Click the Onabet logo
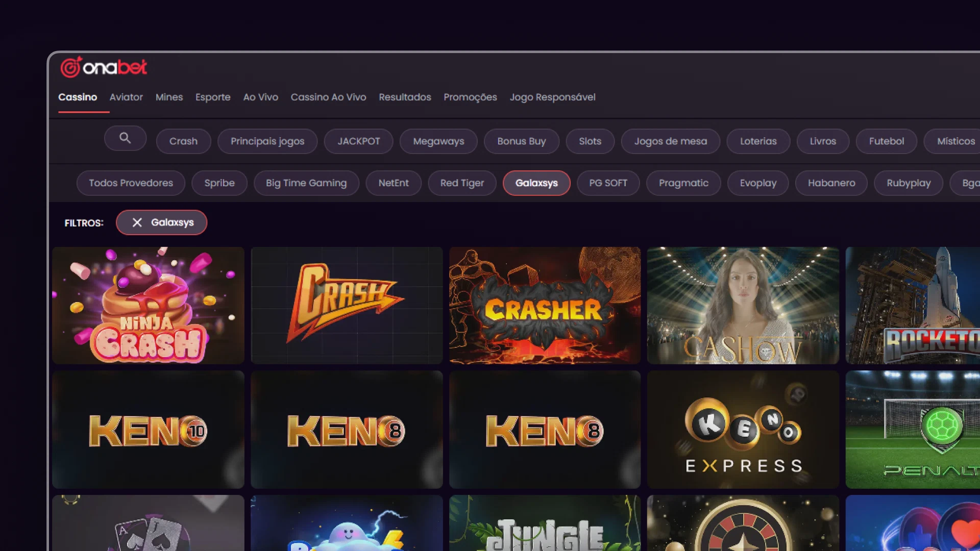The width and height of the screenshot is (980, 551). 104,67
